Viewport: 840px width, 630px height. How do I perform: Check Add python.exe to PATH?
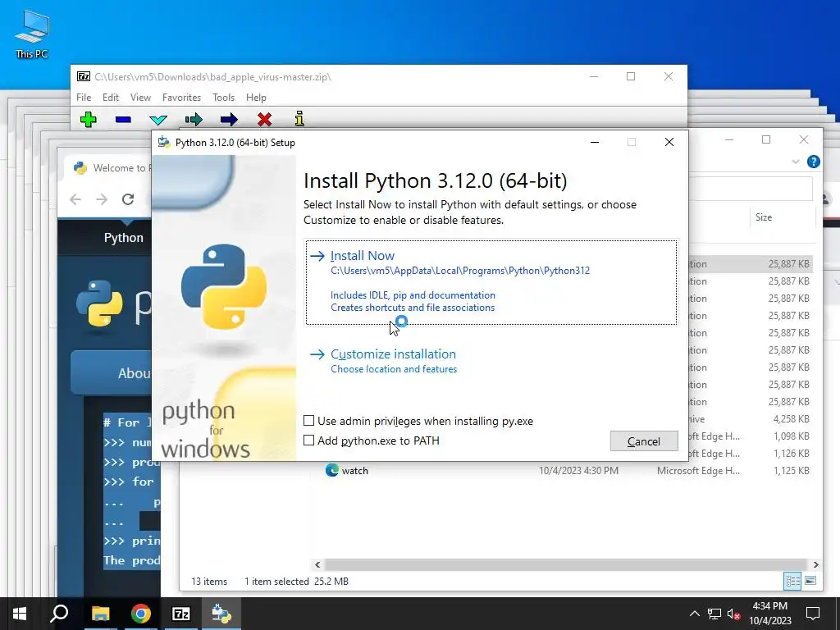point(309,441)
